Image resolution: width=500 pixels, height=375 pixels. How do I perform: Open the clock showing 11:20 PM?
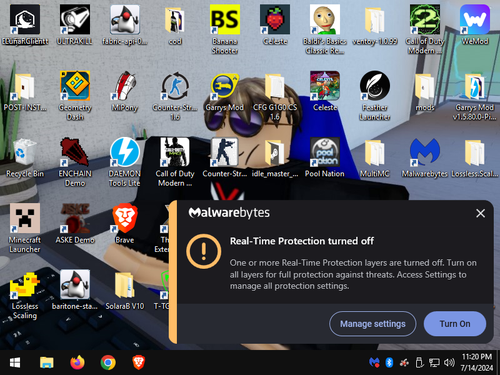coord(477,363)
